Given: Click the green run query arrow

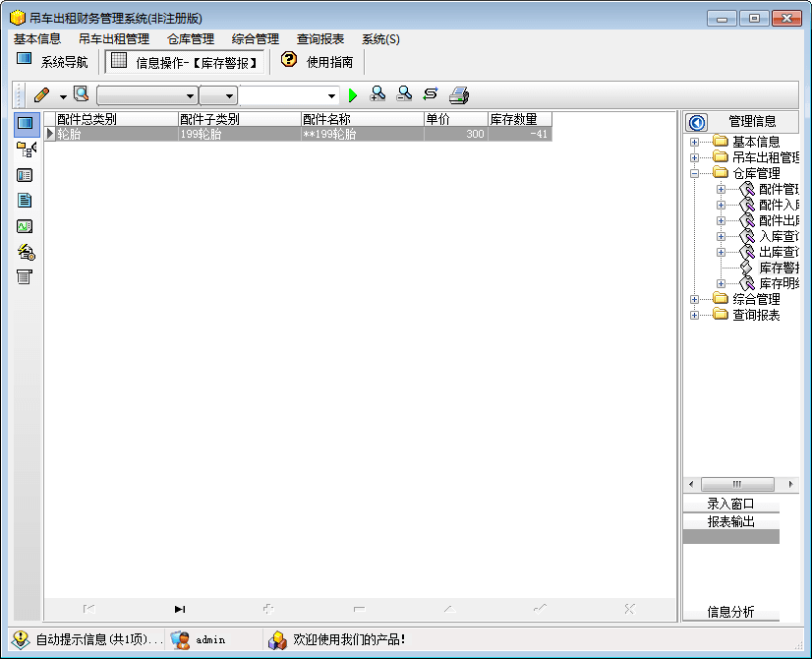Looking at the screenshot, I should click(x=353, y=95).
